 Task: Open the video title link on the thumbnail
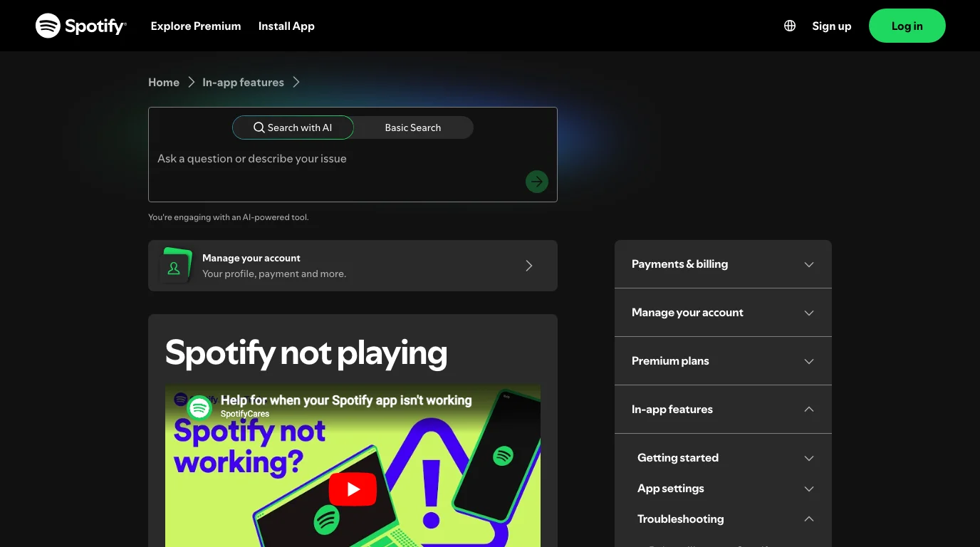pyautogui.click(x=346, y=400)
